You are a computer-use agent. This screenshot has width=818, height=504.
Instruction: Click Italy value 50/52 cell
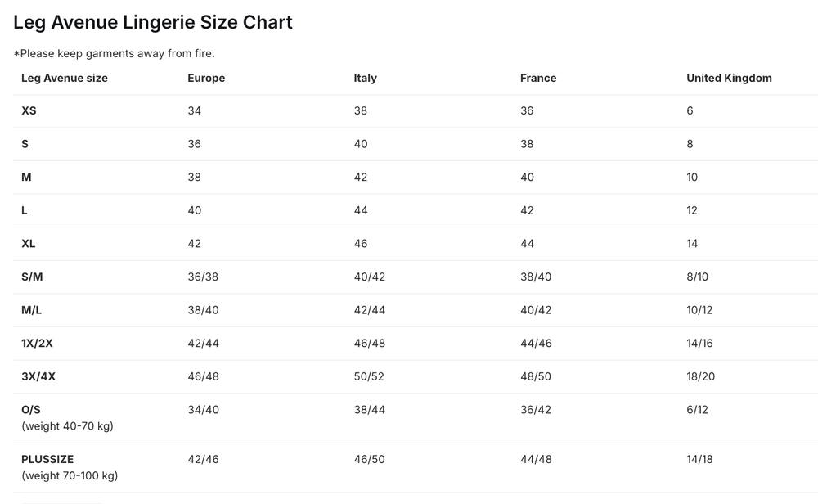369,376
